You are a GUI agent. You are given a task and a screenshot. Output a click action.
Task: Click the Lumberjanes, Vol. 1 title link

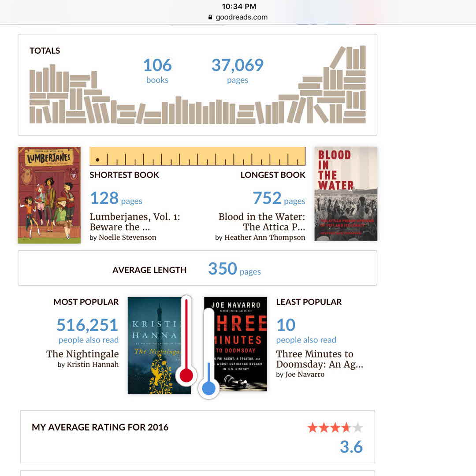134,222
